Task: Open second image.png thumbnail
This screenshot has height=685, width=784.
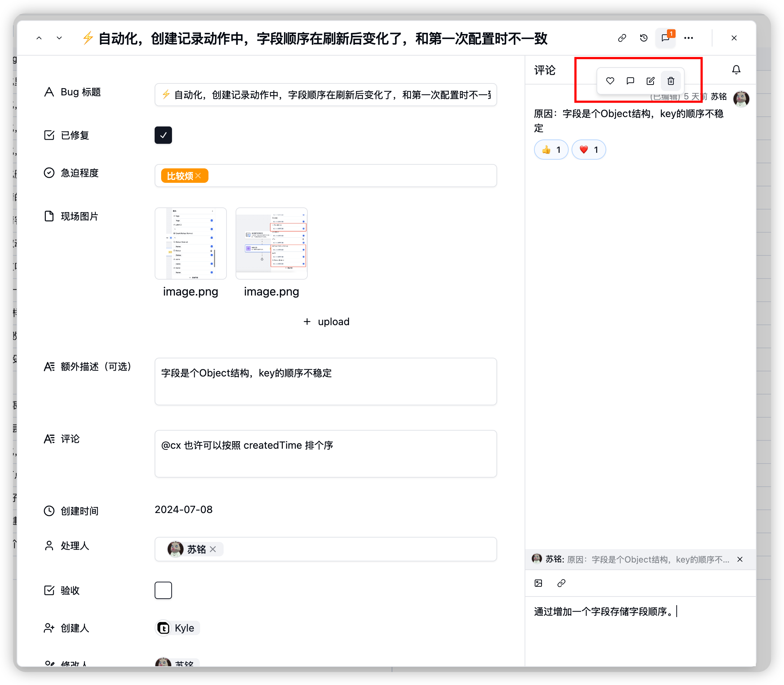Action: tap(272, 244)
